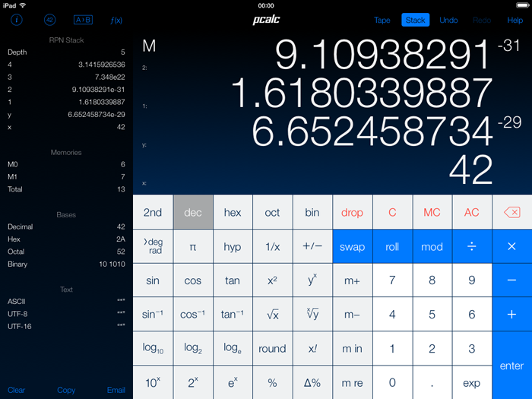
Task: Tap Email at bottom of sidebar
Action: (116, 390)
